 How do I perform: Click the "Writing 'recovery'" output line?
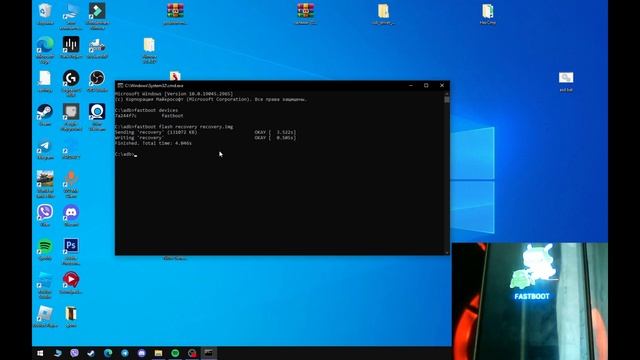(206, 138)
